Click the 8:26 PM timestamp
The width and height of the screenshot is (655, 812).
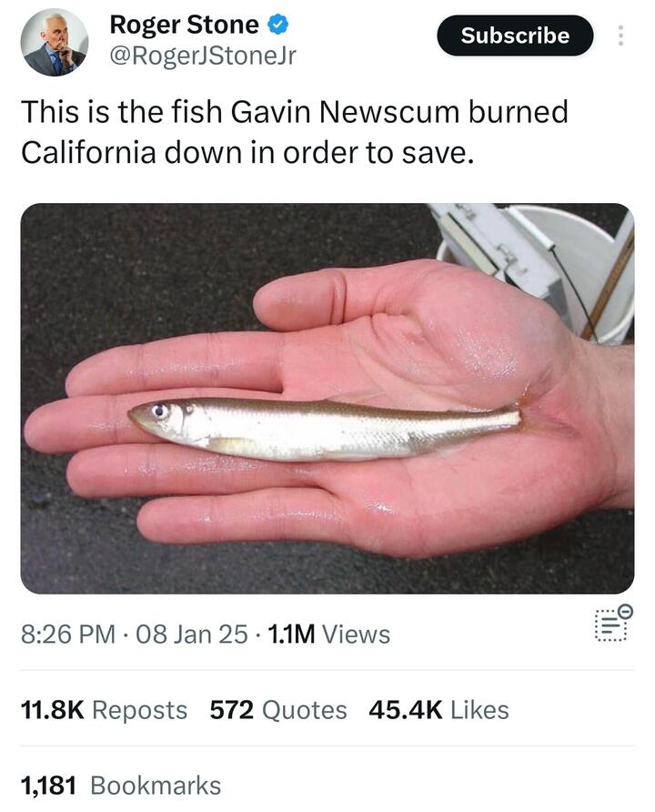pyautogui.click(x=68, y=634)
